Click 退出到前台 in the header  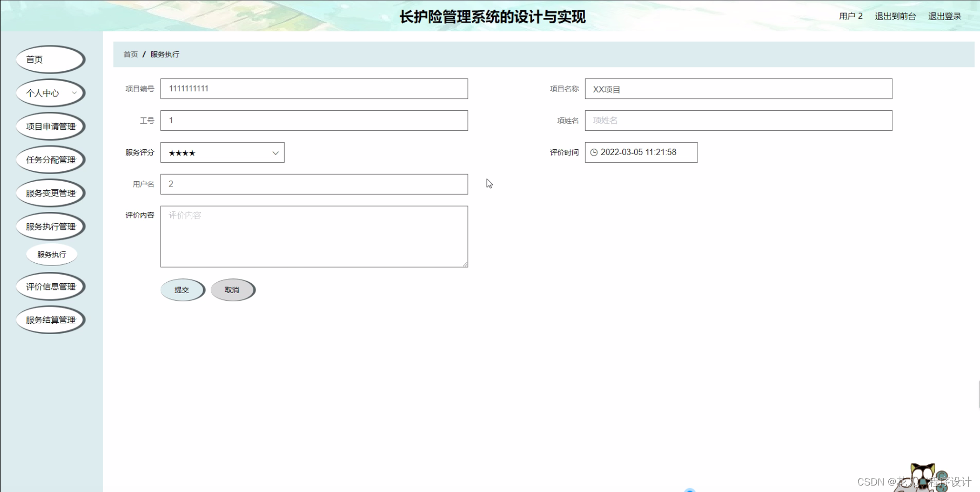(x=895, y=16)
